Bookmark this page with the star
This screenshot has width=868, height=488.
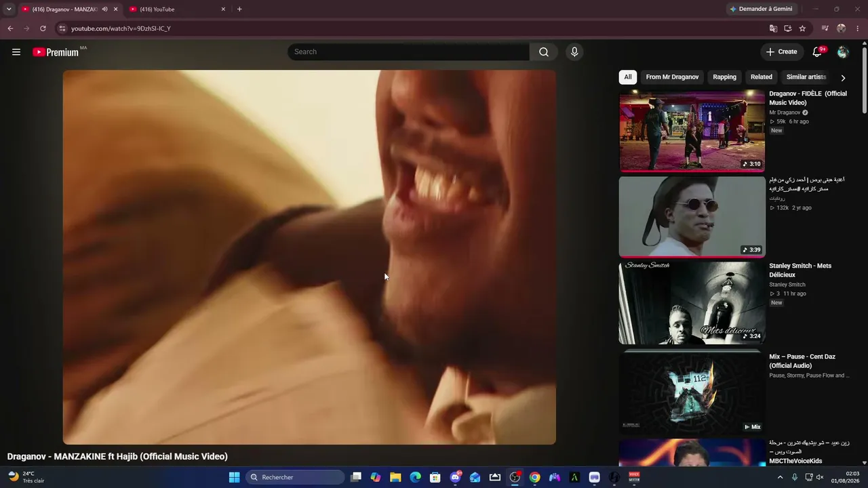tap(802, 28)
